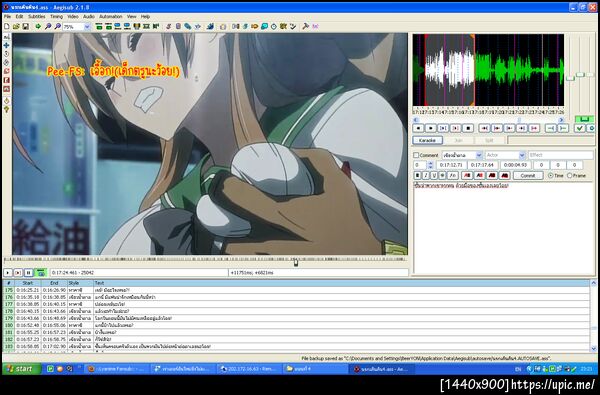
Task: Select subtitle row 175 in the grid
Action: point(296,290)
